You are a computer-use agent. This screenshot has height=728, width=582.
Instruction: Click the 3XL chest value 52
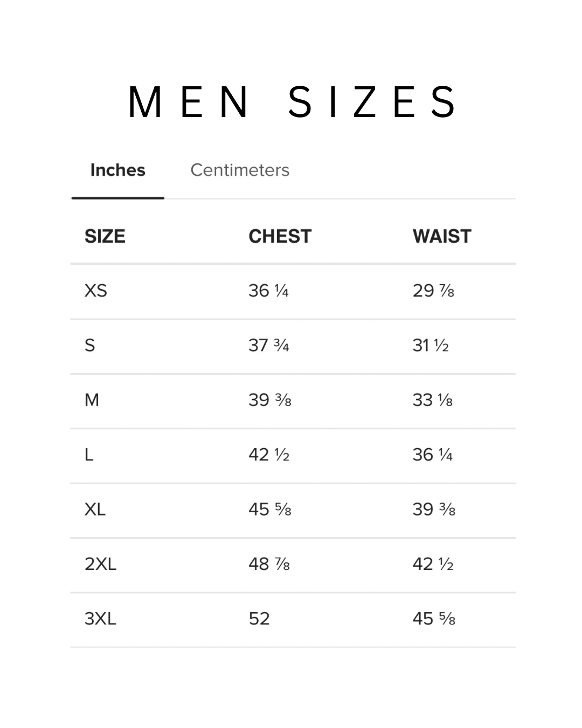(x=259, y=619)
